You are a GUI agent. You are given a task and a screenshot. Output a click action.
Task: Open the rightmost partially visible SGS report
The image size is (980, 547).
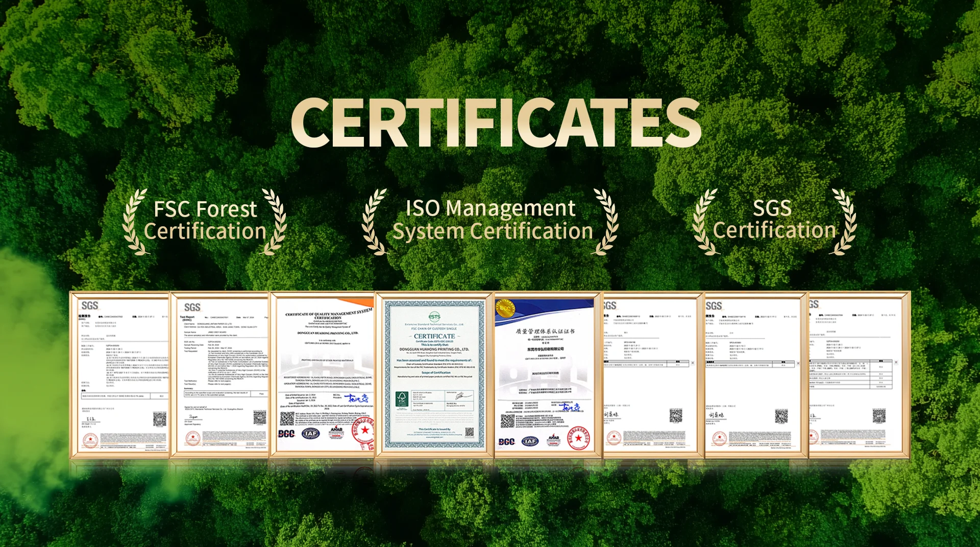(x=857, y=374)
